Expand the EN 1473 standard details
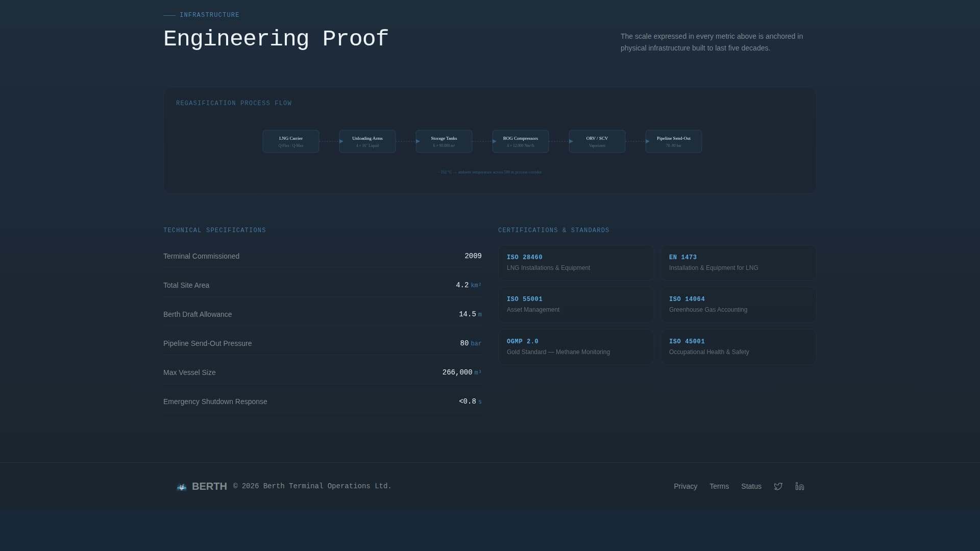Viewport: 980px width, 551px height. [738, 262]
